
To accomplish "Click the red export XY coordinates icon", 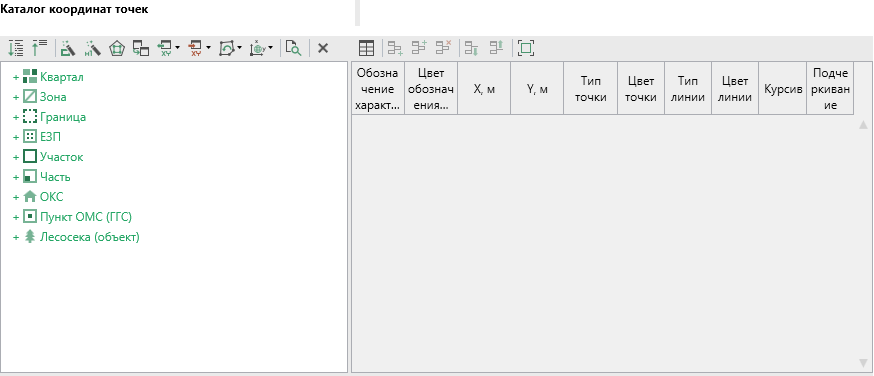I will click(196, 48).
